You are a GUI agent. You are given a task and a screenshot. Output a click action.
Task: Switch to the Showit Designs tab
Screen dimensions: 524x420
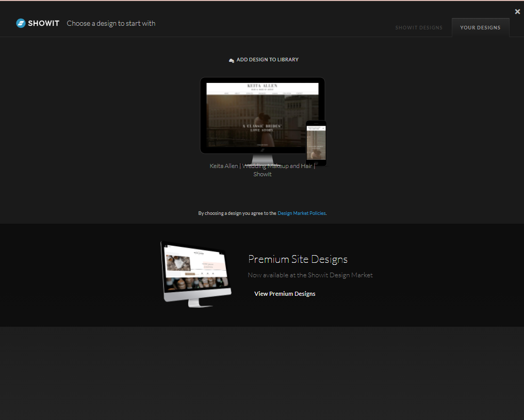(x=419, y=28)
